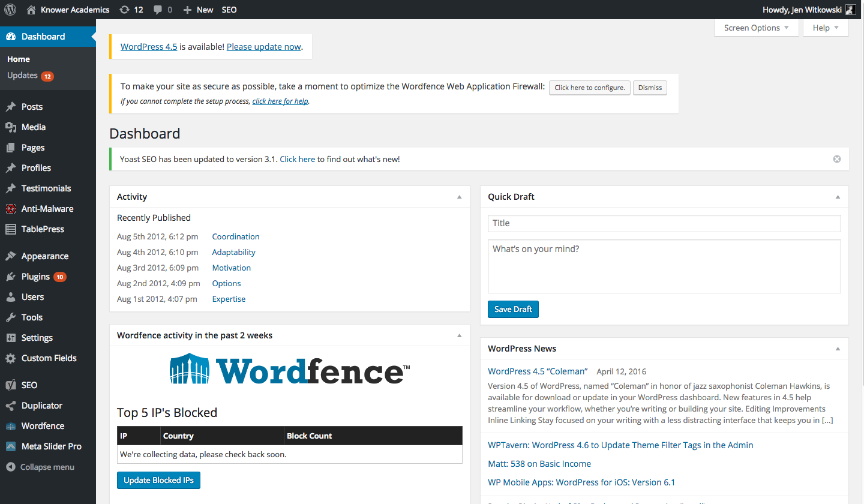Viewport: 864px width, 504px height.
Task: Expand the Screen Options panel
Action: point(757,28)
